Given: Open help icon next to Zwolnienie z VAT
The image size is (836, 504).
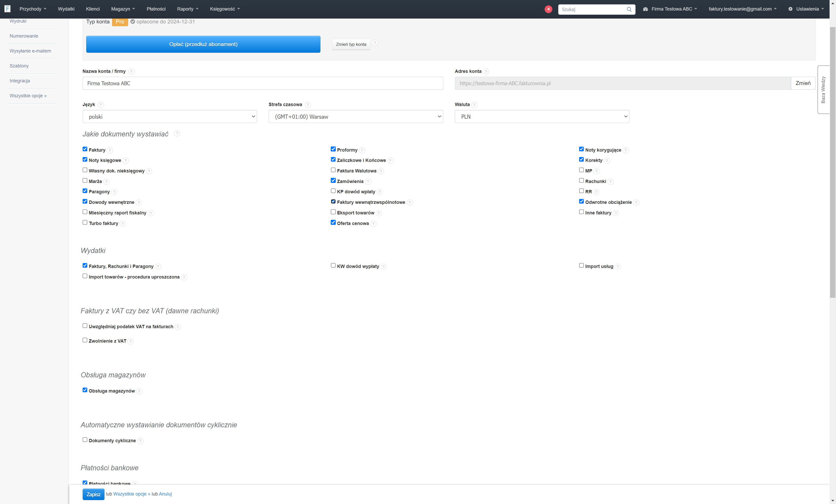Looking at the screenshot, I should [131, 341].
